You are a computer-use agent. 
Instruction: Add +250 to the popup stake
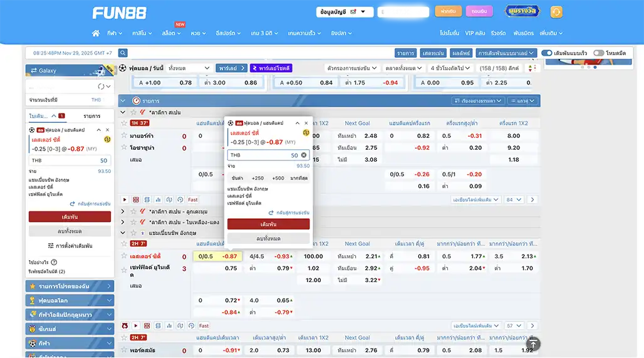[x=257, y=178]
